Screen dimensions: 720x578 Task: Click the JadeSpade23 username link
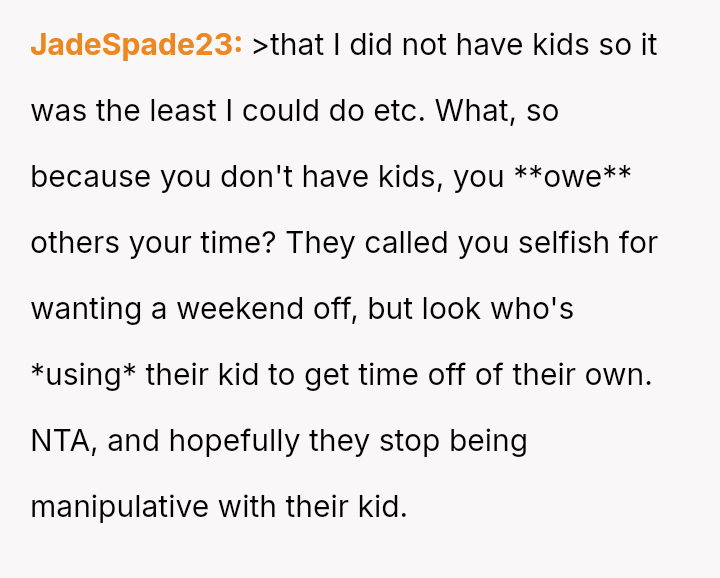coord(136,45)
